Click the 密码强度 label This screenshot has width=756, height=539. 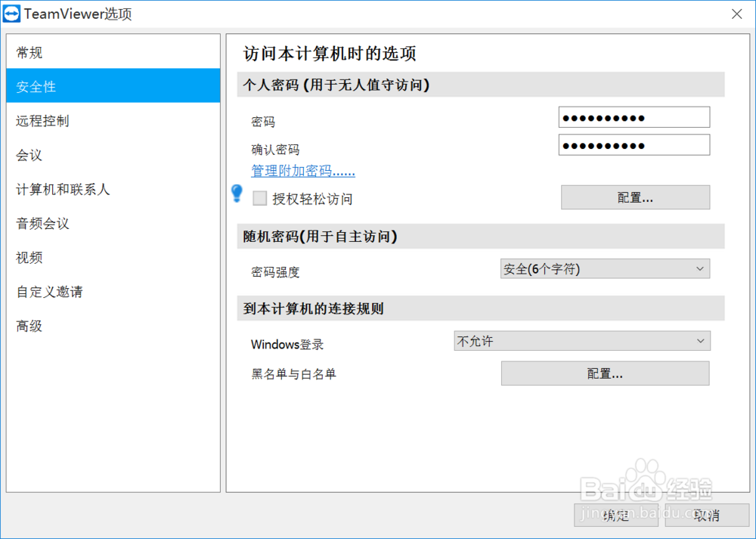[x=275, y=272]
